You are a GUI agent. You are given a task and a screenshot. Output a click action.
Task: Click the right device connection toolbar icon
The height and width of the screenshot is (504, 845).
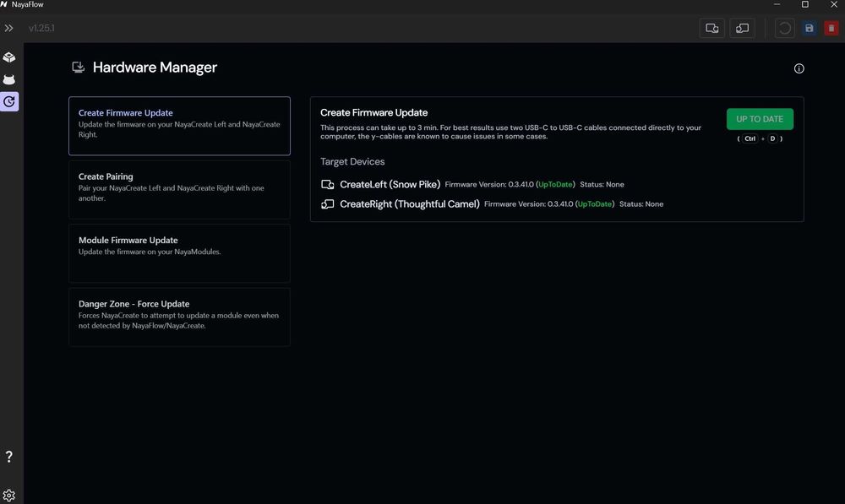point(742,28)
